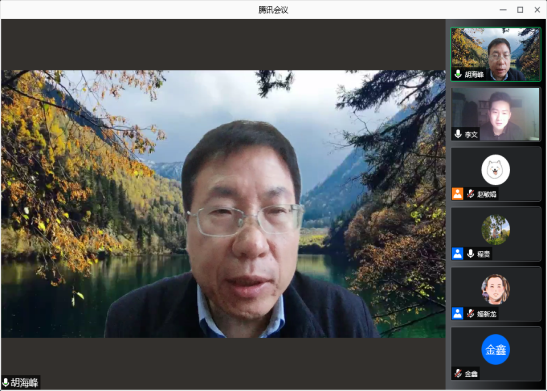
Task: Click the name label under the dog avatar
Action: point(487,194)
